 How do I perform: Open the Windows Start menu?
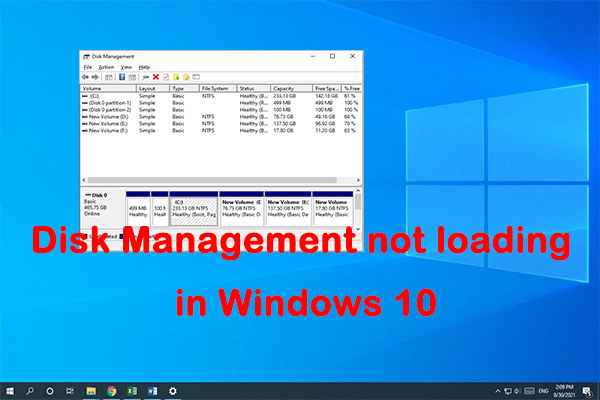pyautogui.click(x=10, y=391)
